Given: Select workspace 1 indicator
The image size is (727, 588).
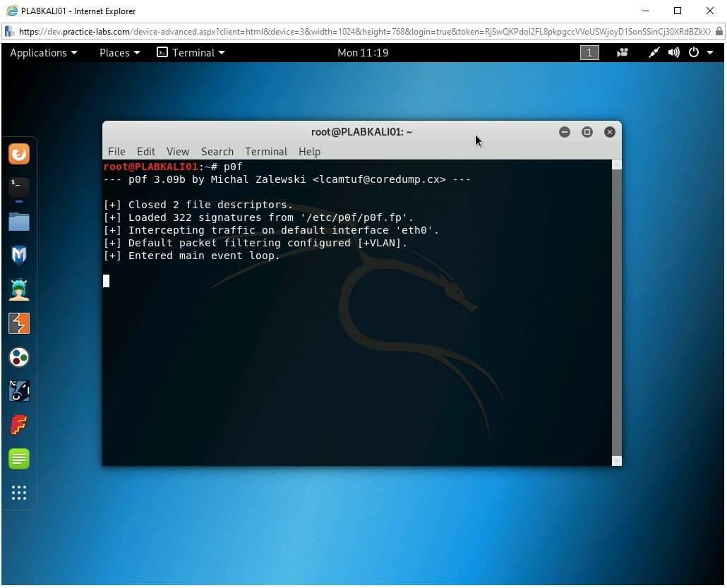Looking at the screenshot, I should point(589,52).
